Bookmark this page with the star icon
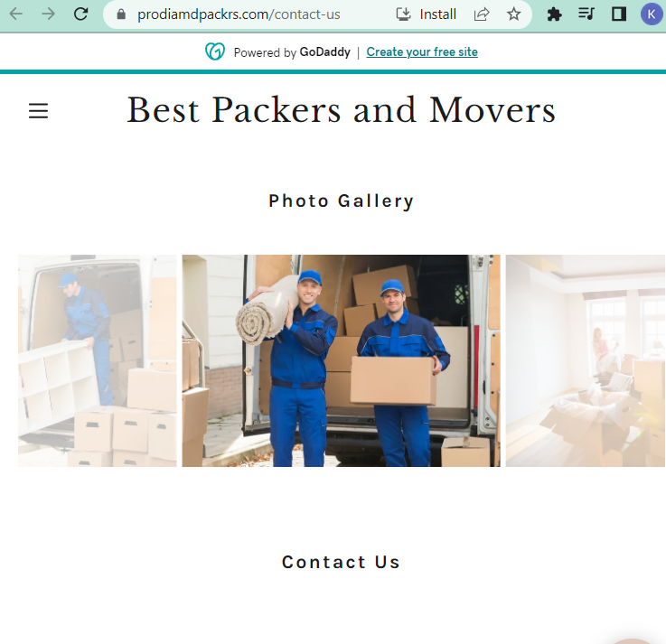The height and width of the screenshot is (644, 666). 513,14
